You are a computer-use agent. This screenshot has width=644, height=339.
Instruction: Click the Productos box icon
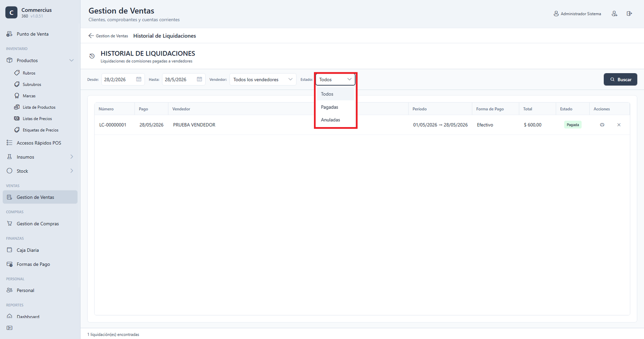coord(10,60)
